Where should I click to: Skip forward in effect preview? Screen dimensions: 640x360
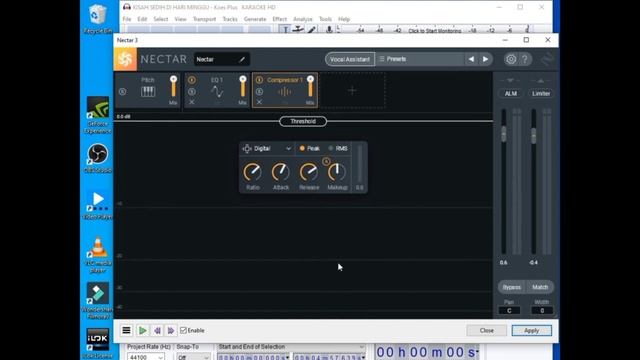171,330
